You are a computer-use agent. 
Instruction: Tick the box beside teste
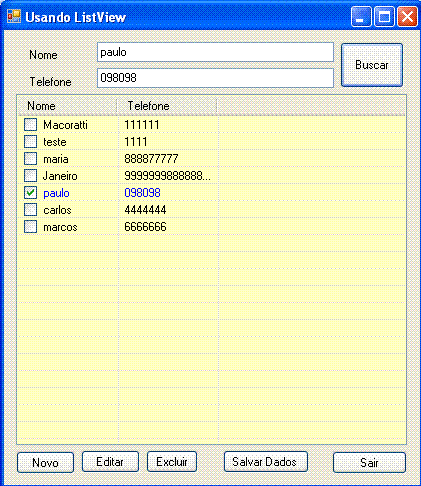[x=30, y=142]
